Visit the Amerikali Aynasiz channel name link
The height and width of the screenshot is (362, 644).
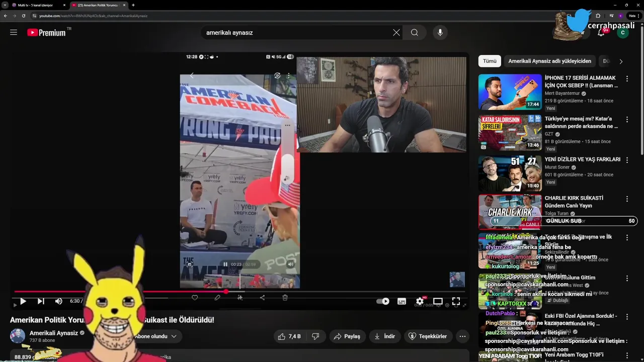pos(54,333)
